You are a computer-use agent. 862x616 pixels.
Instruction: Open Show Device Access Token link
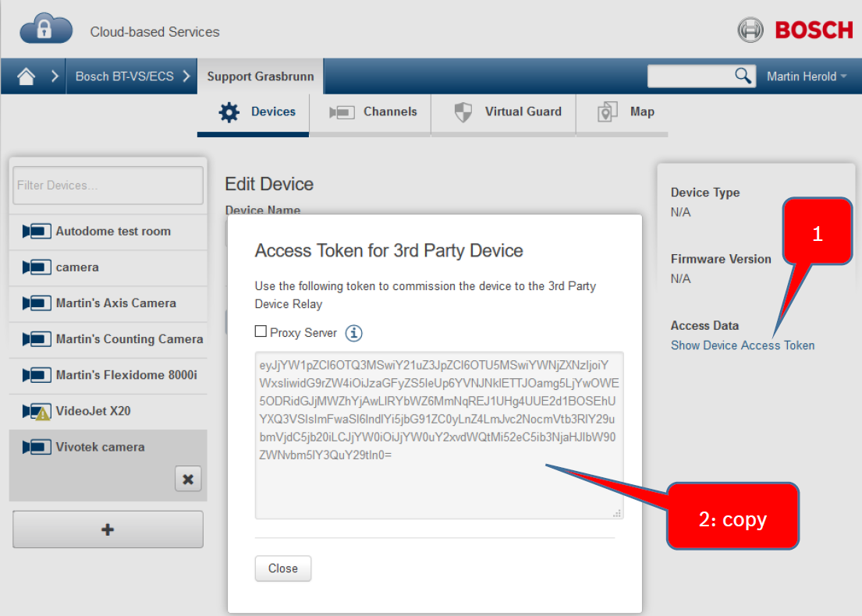coord(742,345)
